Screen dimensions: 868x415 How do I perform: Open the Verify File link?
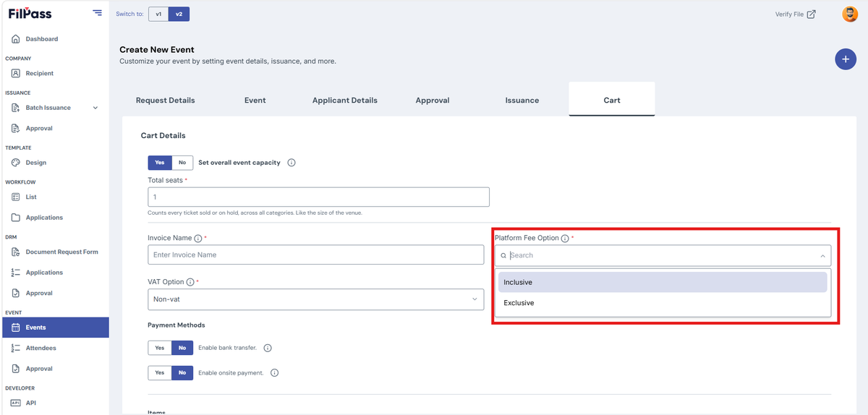click(795, 14)
